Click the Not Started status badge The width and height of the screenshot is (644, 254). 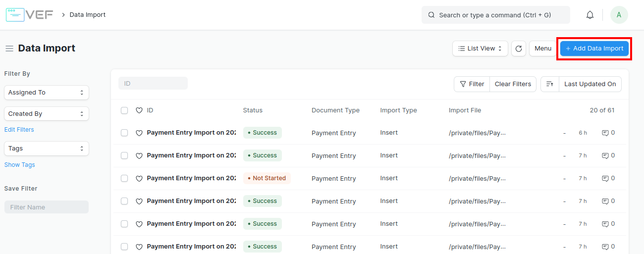coord(267,178)
